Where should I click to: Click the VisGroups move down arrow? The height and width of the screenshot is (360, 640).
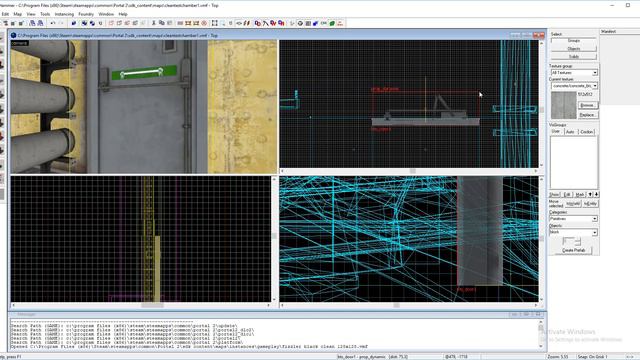coord(596,195)
